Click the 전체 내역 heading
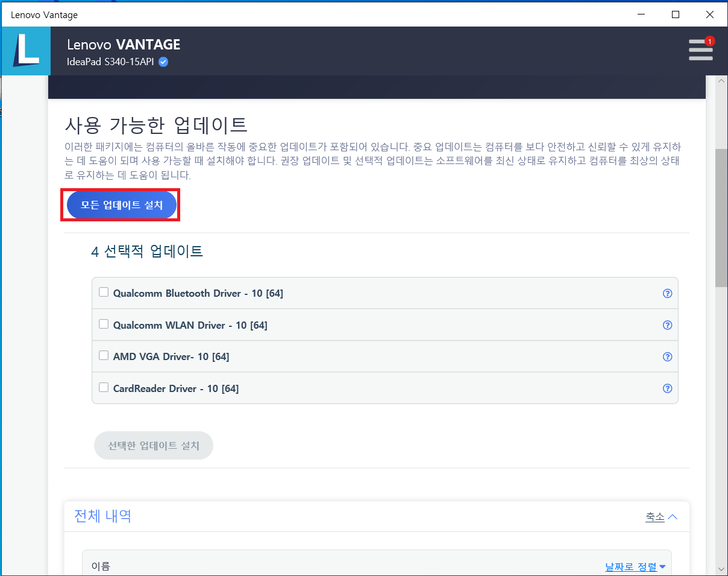Image resolution: width=728 pixels, height=576 pixels. coord(102,516)
